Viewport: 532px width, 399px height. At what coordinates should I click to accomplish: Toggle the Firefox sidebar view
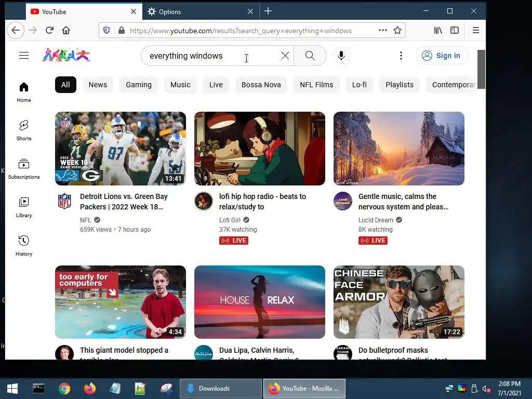(x=455, y=31)
